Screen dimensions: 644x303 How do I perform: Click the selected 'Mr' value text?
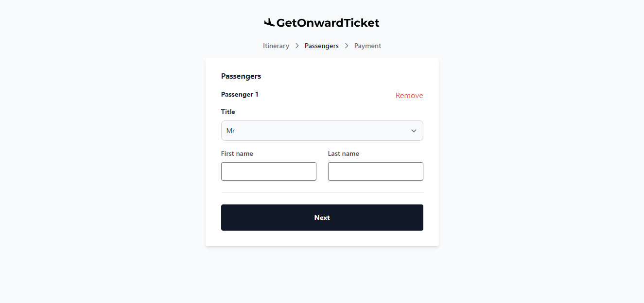(231, 131)
